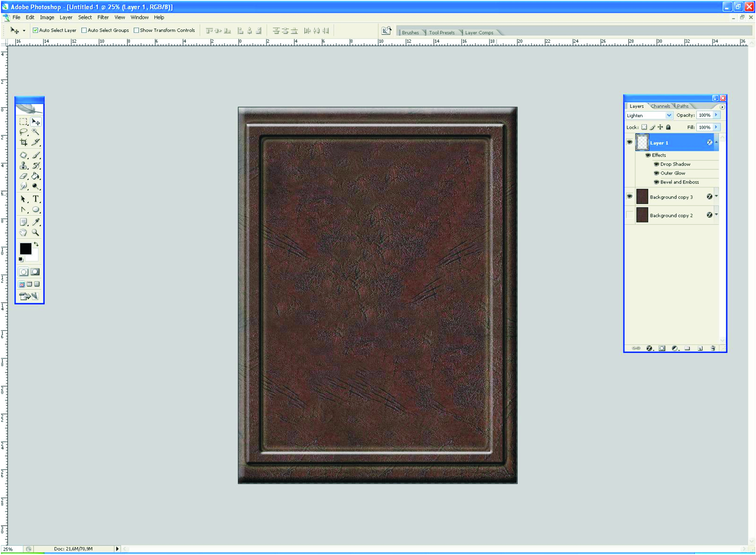Select the Paint Bucket tool
756x555 pixels.
coord(35,176)
